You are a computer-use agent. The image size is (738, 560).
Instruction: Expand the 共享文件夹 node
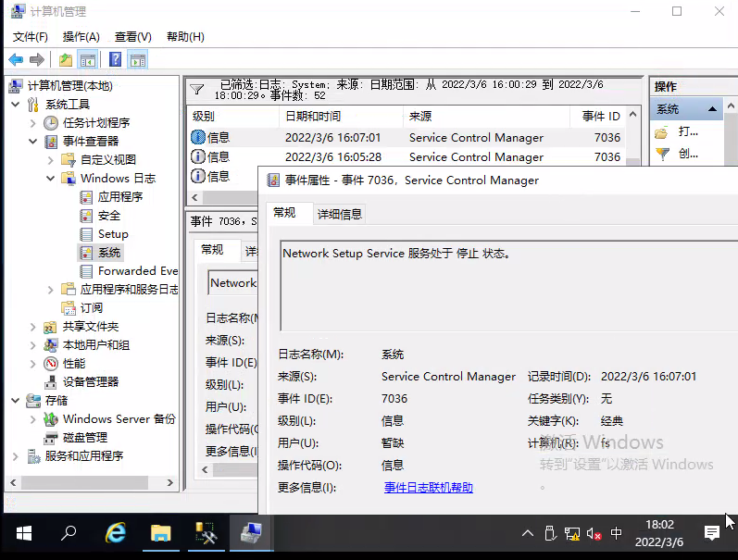[33, 327]
